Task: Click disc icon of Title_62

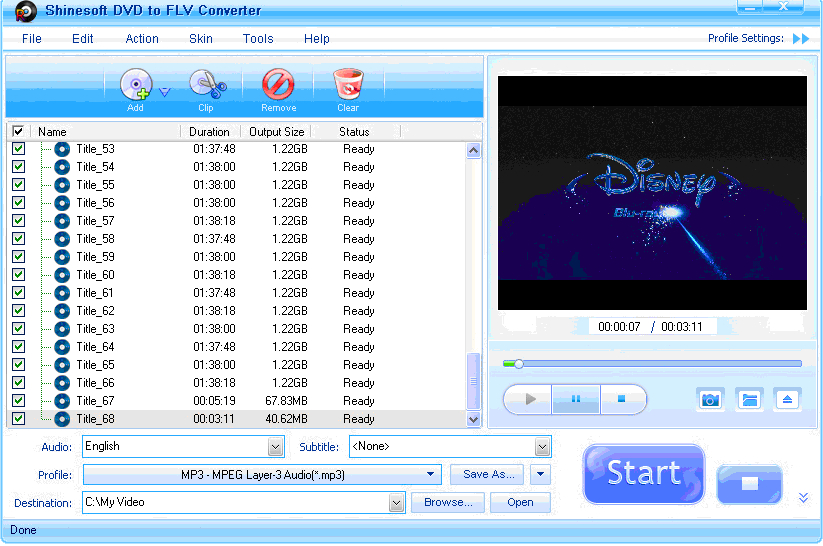Action: [x=62, y=311]
